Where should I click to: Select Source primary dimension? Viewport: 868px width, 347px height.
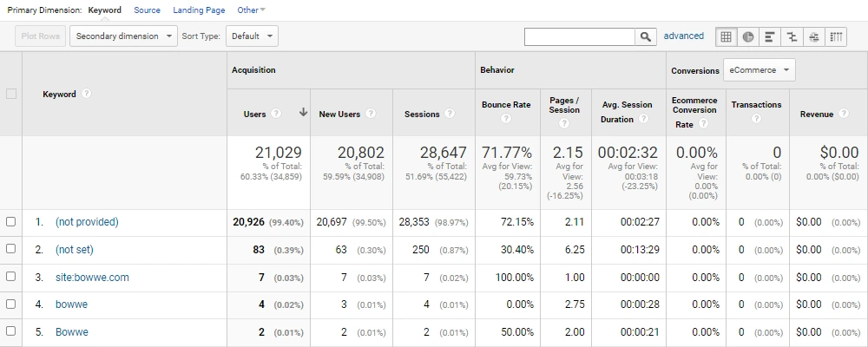148,10
